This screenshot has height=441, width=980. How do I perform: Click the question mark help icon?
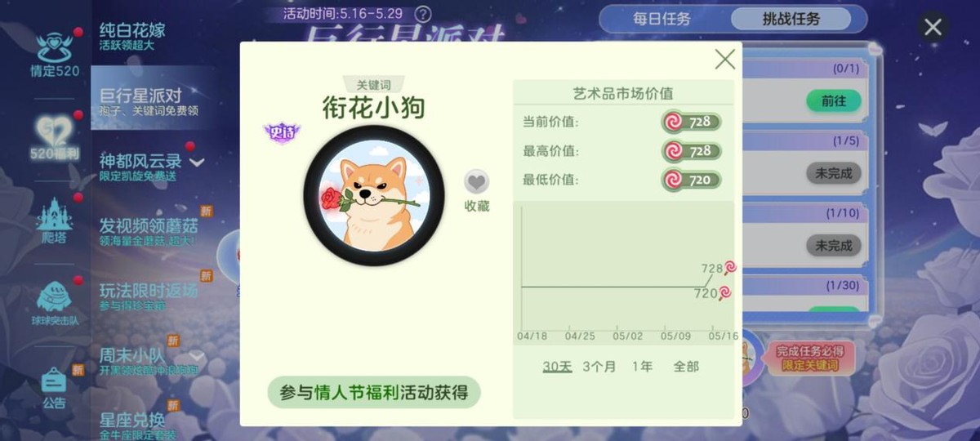423,14
